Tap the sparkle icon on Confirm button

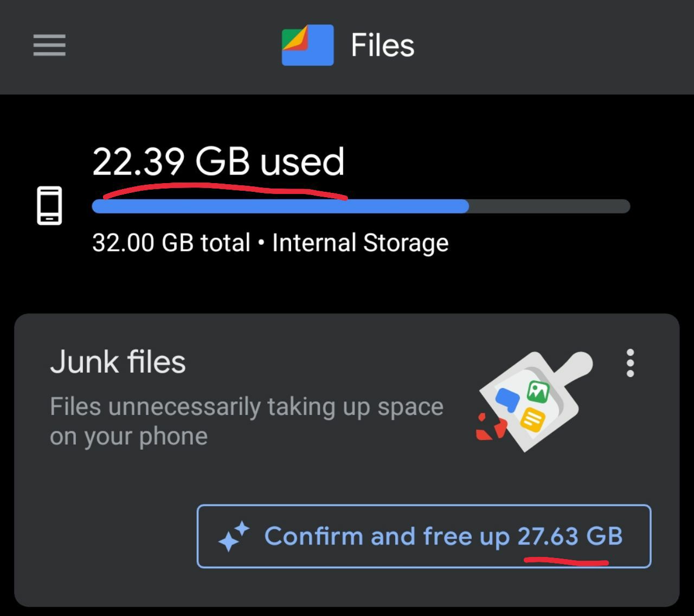coord(234,537)
